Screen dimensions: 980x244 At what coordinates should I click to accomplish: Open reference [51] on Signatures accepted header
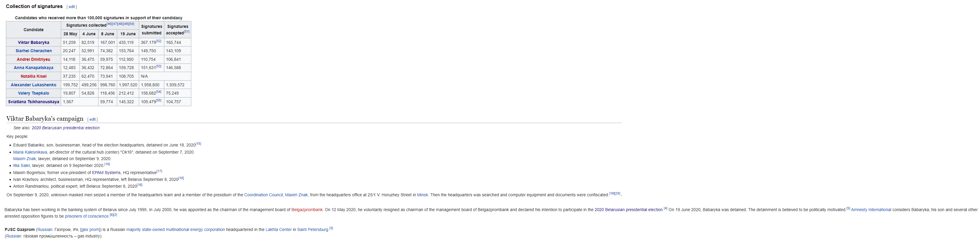tap(187, 31)
